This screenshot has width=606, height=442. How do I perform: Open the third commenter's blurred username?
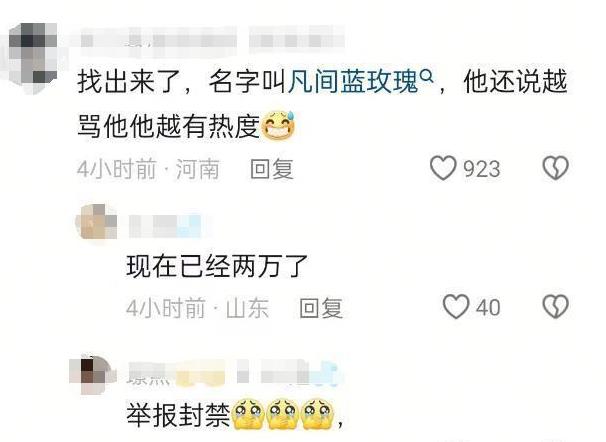(233, 372)
